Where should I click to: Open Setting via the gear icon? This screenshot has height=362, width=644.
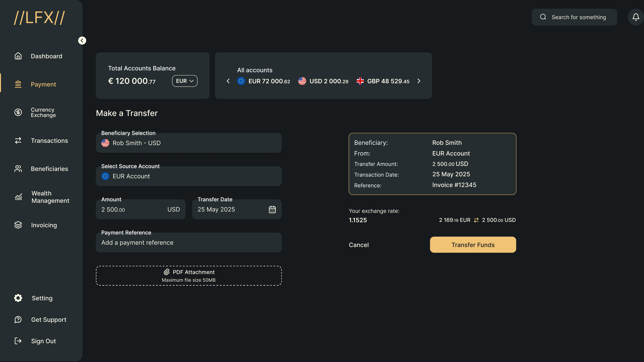pyautogui.click(x=18, y=298)
